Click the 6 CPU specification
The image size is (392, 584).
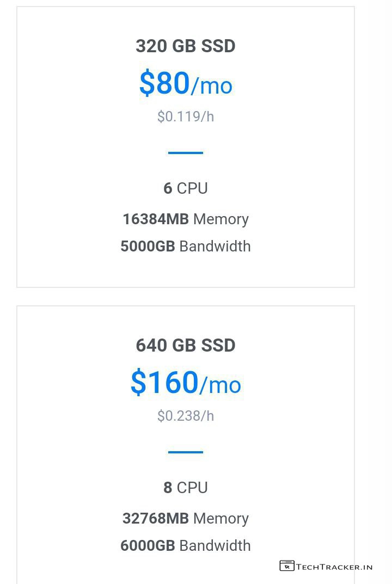pyautogui.click(x=186, y=188)
